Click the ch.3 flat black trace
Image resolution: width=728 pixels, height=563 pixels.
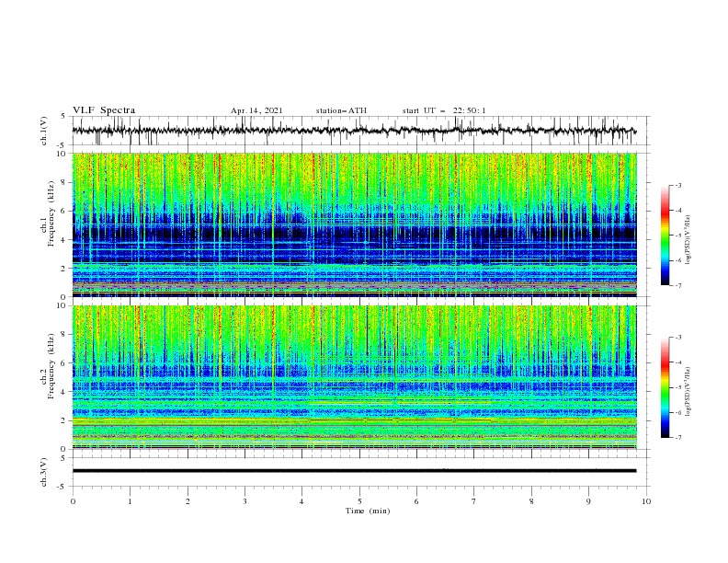[x=354, y=471]
